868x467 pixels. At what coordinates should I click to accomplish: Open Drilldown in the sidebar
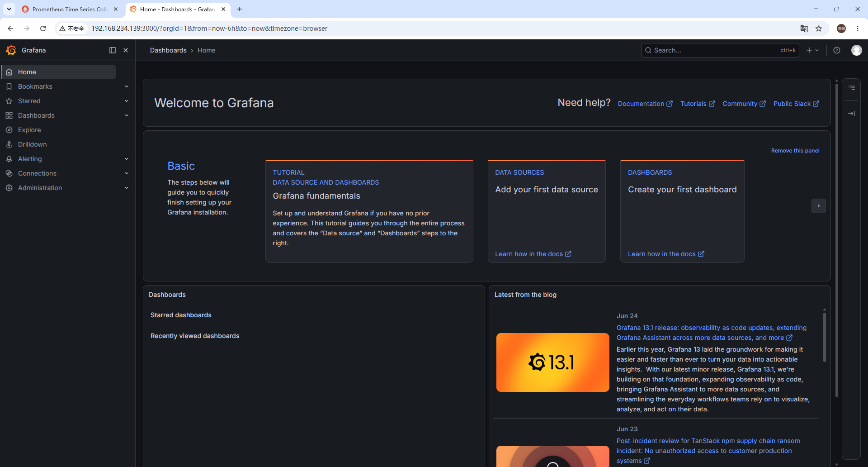pyautogui.click(x=33, y=144)
